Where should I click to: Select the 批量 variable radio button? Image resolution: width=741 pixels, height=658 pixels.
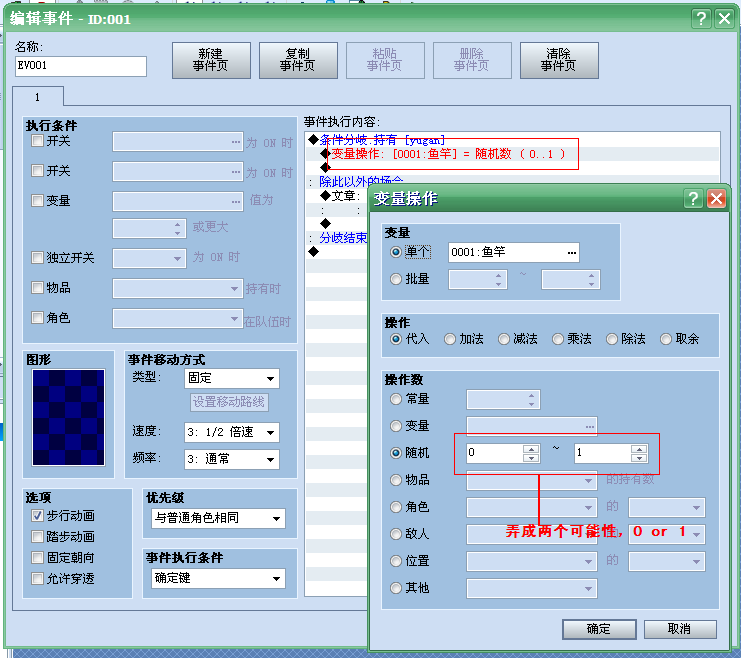tap(396, 279)
